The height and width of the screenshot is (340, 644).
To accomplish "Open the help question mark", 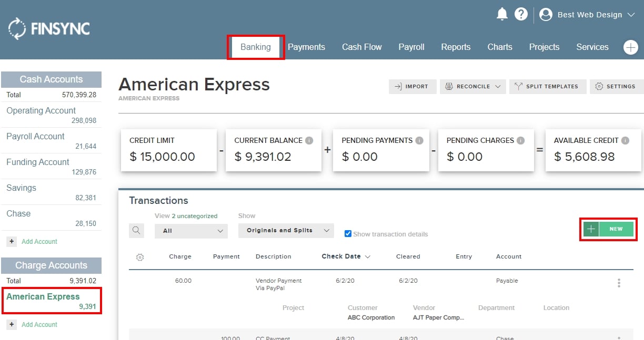I will click(x=521, y=14).
